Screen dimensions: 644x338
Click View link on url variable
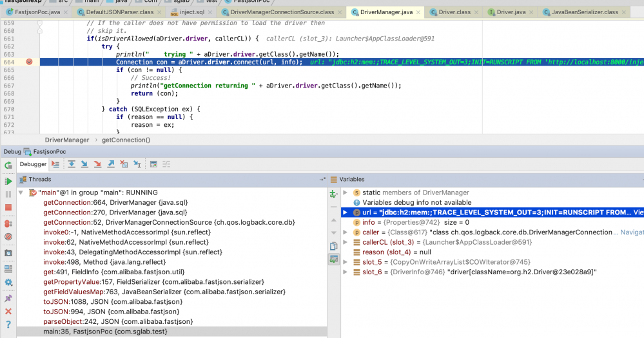tap(638, 212)
